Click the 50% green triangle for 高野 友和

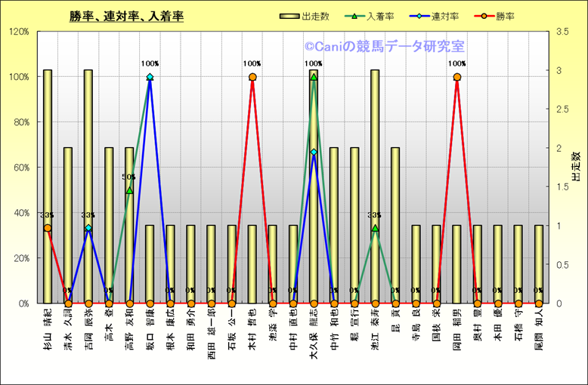pos(129,190)
